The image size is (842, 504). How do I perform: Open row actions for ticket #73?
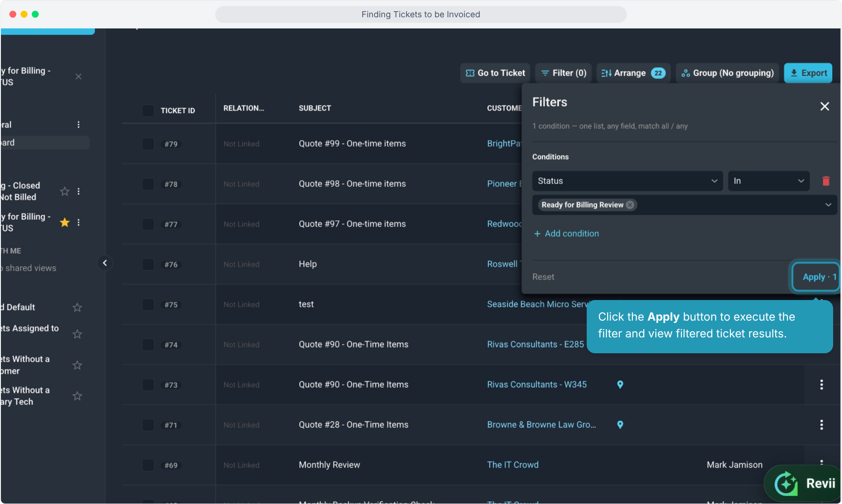(821, 385)
